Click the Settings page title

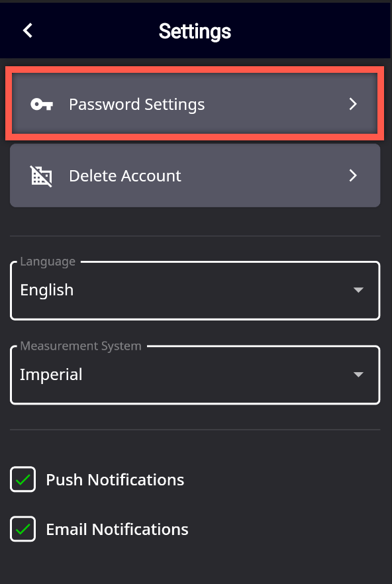(x=195, y=31)
